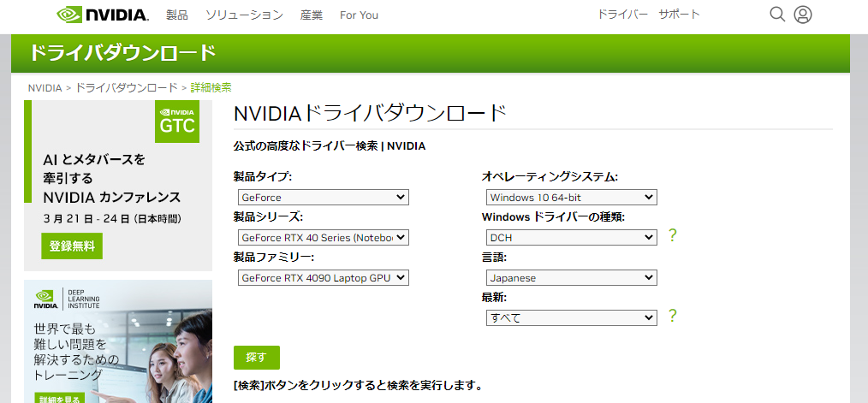This screenshot has height=403, width=868.
Task: Open the user account icon
Action: tap(803, 15)
